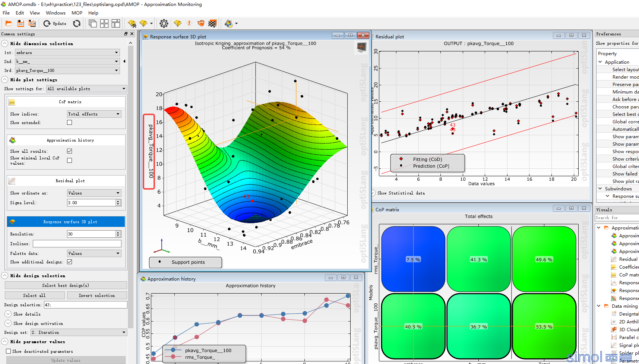The height and width of the screenshot is (364, 639).
Task: Open the 3rd dimension pkavg_Torque__100 dropdown
Action: pos(67,70)
